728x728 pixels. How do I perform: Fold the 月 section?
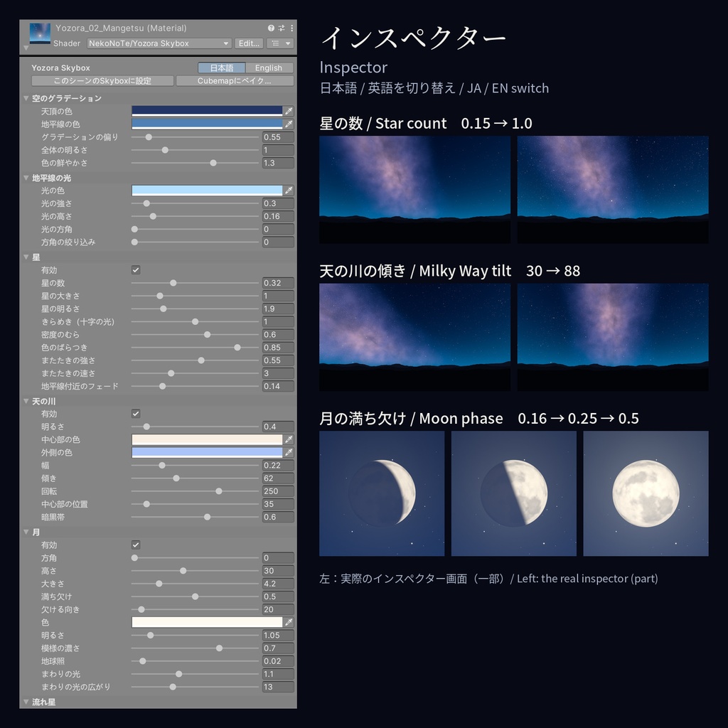pyautogui.click(x=26, y=532)
